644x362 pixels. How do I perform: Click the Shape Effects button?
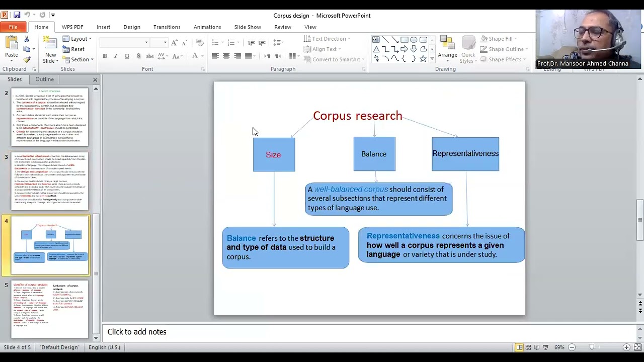(x=502, y=59)
